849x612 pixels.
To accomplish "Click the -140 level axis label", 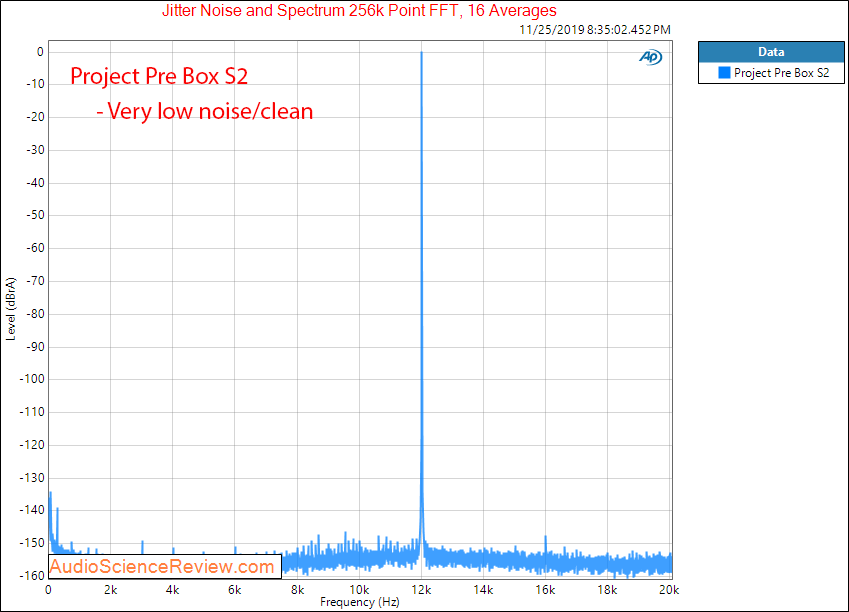I will (33, 510).
